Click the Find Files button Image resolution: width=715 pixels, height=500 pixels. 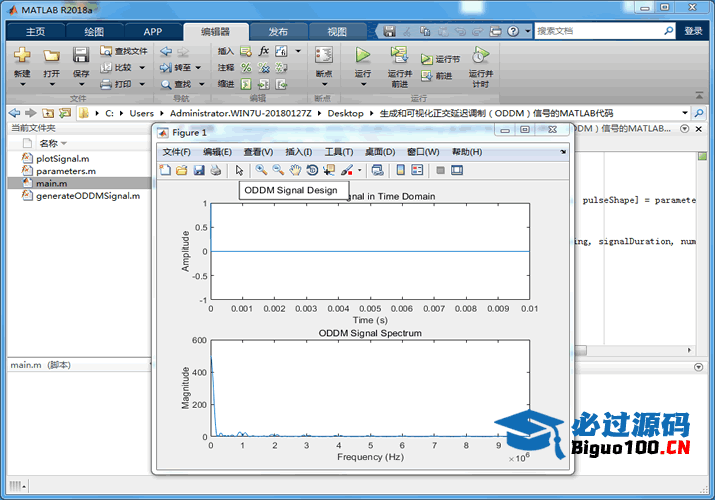pyautogui.click(x=124, y=51)
